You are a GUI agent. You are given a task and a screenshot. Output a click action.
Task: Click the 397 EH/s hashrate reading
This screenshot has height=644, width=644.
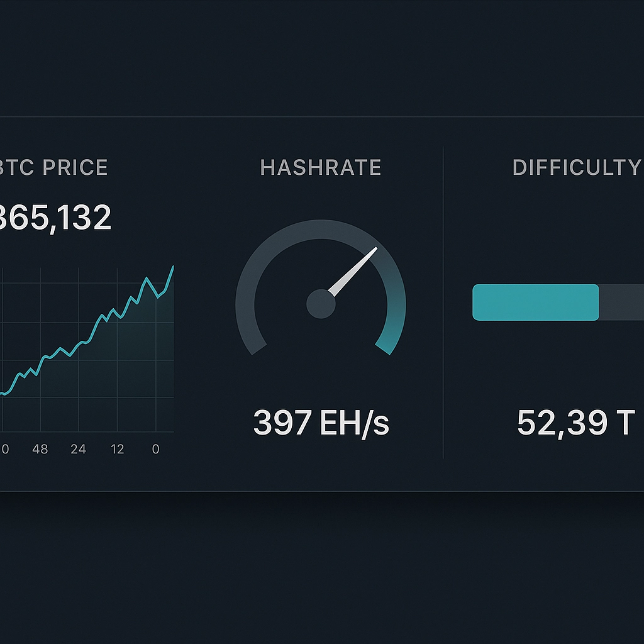click(x=321, y=423)
